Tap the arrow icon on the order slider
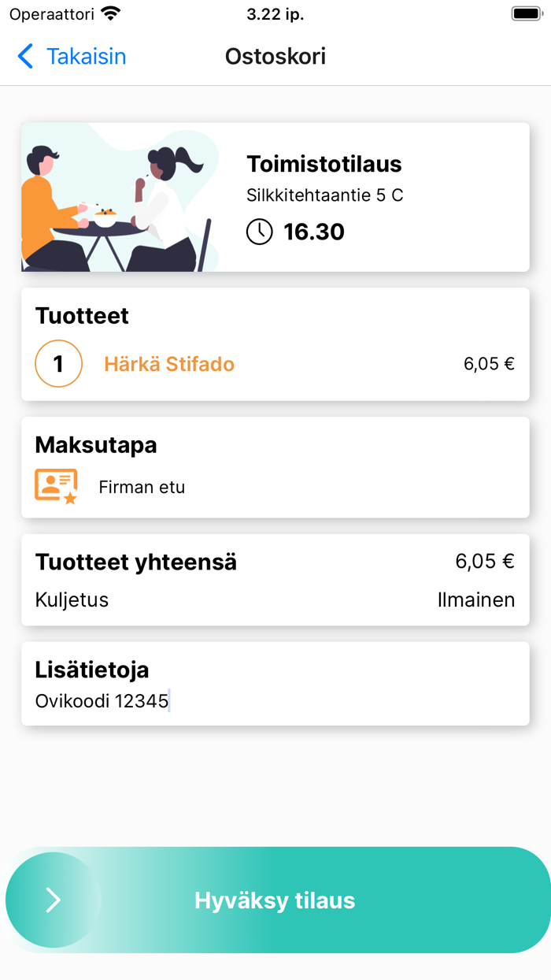Screen dimensions: 551x980 point(54,900)
